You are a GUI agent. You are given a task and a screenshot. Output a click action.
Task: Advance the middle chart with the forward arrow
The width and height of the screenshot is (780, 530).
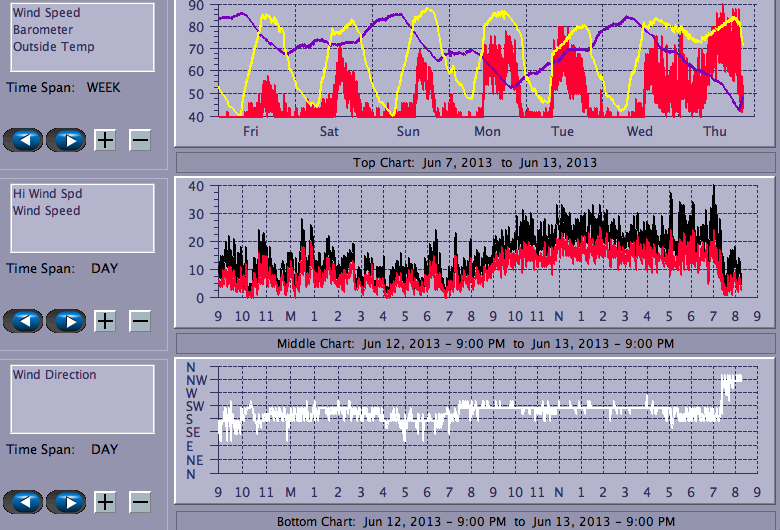coord(66,321)
